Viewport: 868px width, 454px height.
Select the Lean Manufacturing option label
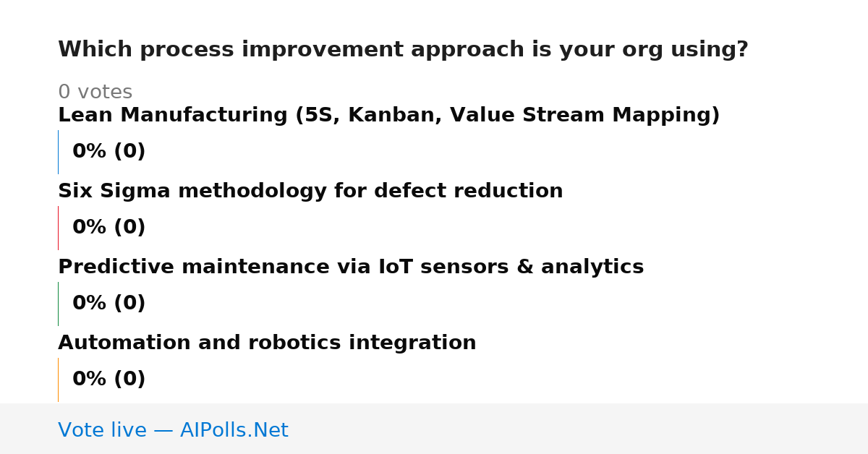388,116
